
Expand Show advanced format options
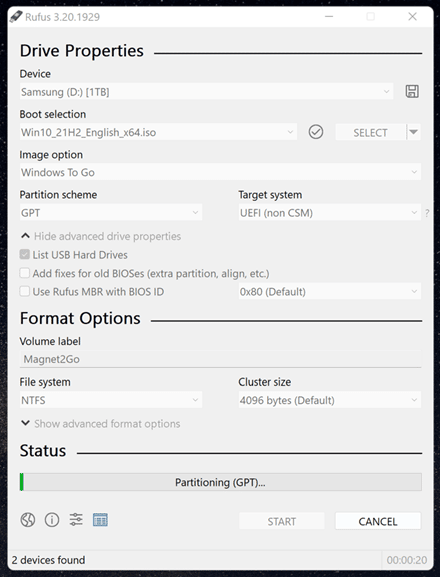point(100,424)
